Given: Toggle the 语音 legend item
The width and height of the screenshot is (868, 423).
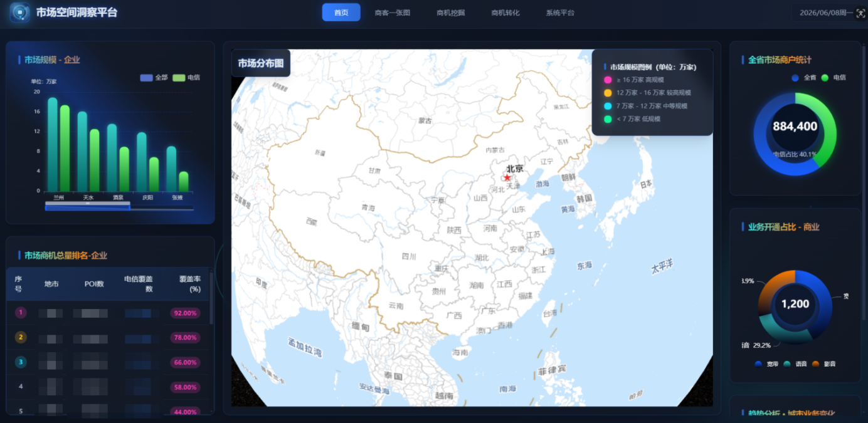Looking at the screenshot, I should tap(795, 364).
